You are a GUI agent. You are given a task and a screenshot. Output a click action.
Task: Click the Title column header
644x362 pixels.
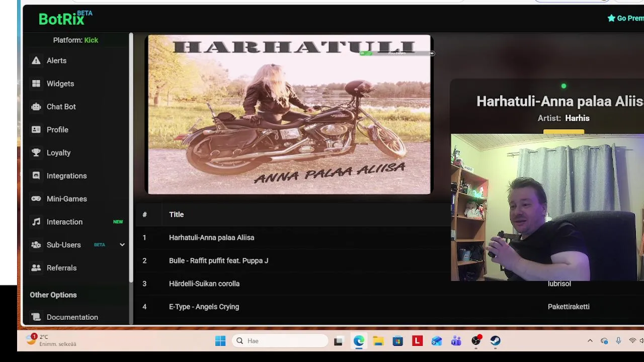177,215
